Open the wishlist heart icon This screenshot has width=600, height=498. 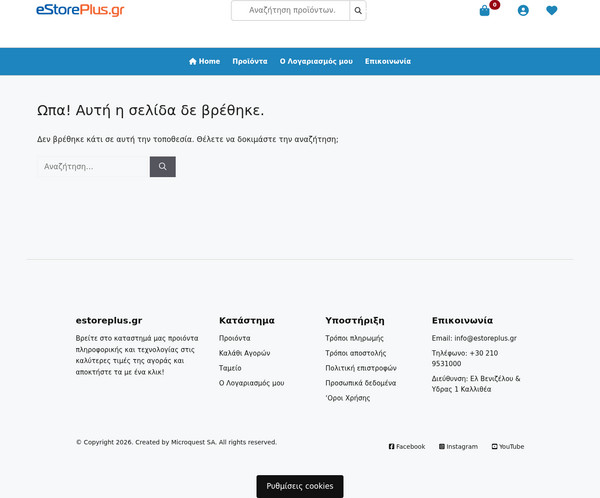551,10
